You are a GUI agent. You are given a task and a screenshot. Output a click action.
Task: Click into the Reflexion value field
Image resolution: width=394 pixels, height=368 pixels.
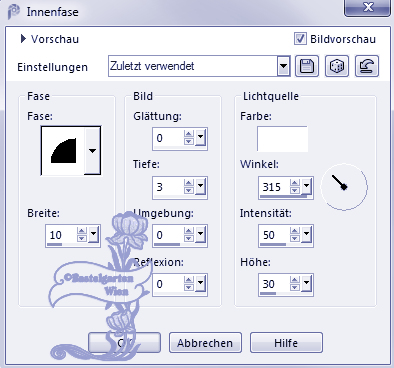point(168,284)
